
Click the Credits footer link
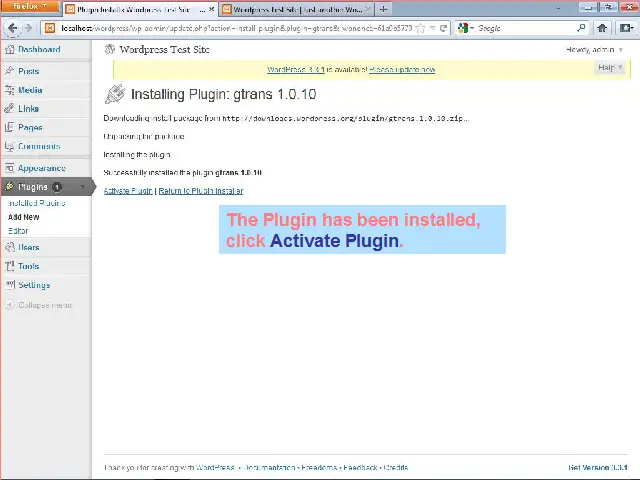tap(396, 467)
